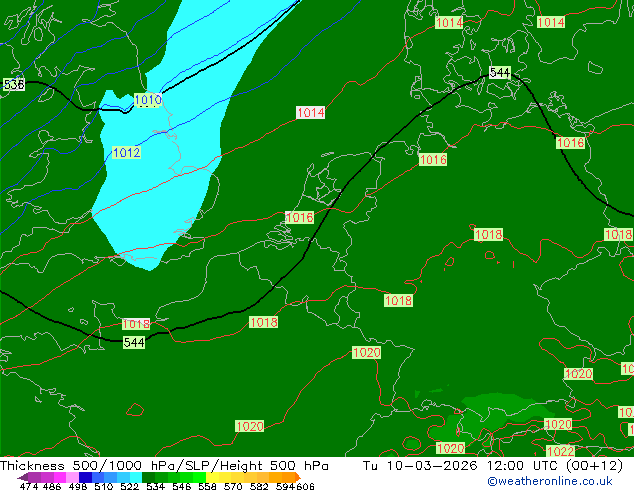Click the legend value 594
The width and height of the screenshot is (634, 490).
[x=285, y=486]
